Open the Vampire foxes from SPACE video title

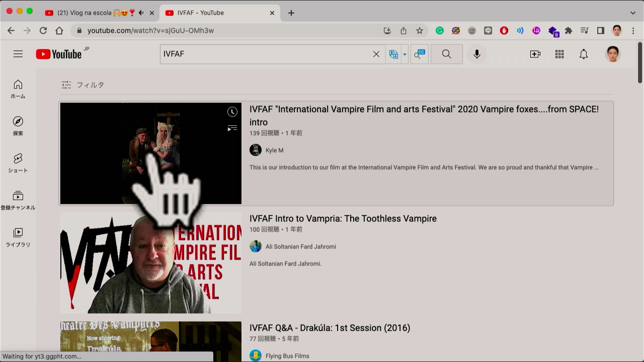[424, 116]
